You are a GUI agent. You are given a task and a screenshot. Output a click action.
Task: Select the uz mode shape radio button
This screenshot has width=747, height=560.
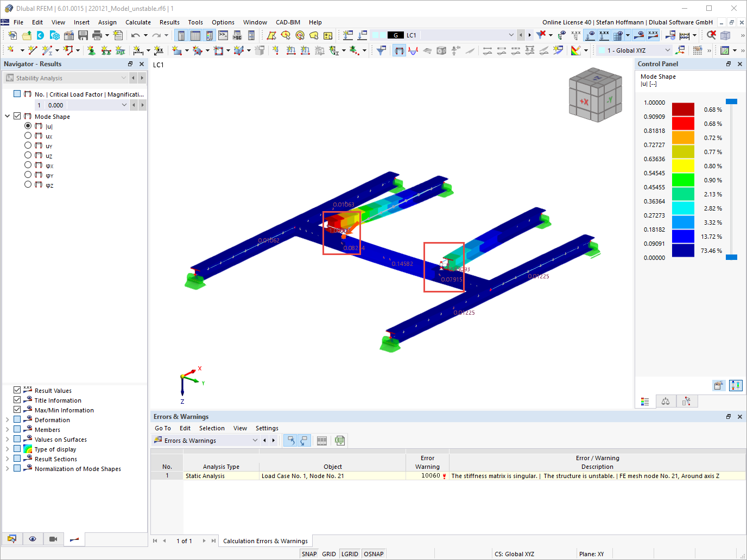pos(28,155)
